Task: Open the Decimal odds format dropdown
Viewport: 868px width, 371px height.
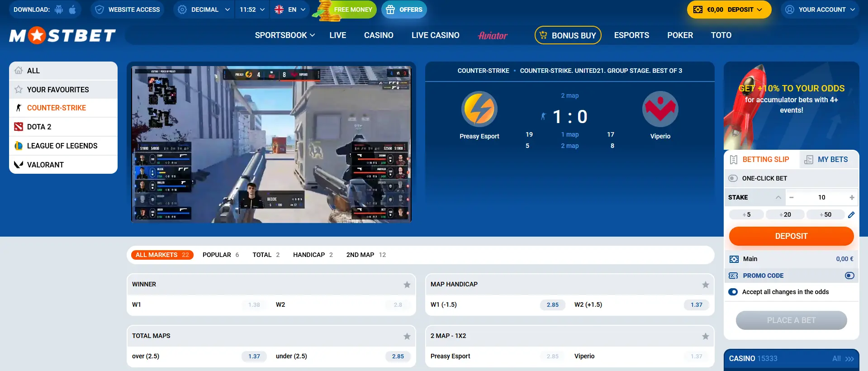Action: pyautogui.click(x=204, y=10)
